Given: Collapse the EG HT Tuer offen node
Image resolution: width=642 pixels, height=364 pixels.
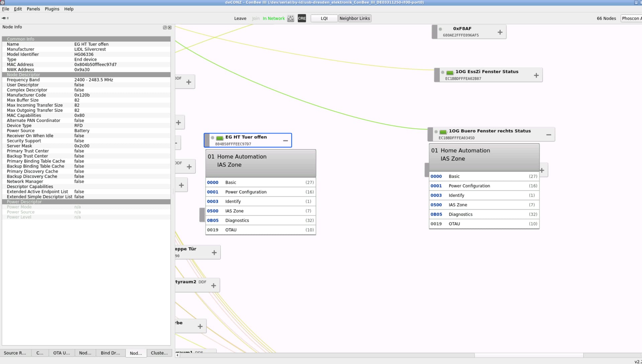Looking at the screenshot, I should (x=285, y=141).
